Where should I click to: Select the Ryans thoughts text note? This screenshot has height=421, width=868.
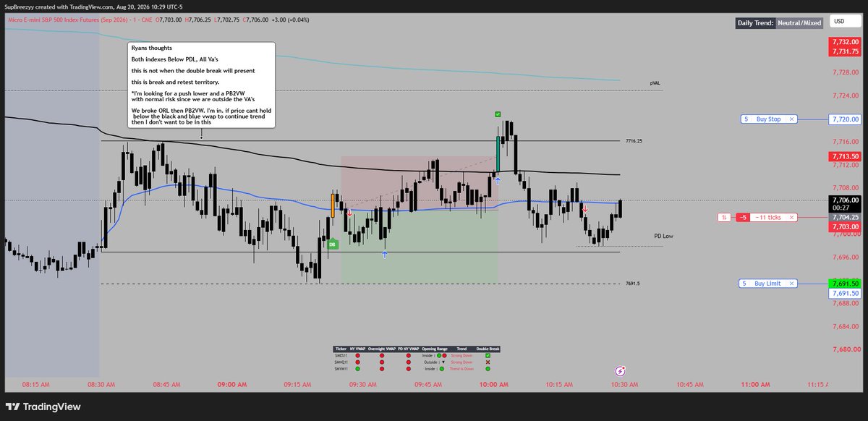pyautogui.click(x=201, y=85)
